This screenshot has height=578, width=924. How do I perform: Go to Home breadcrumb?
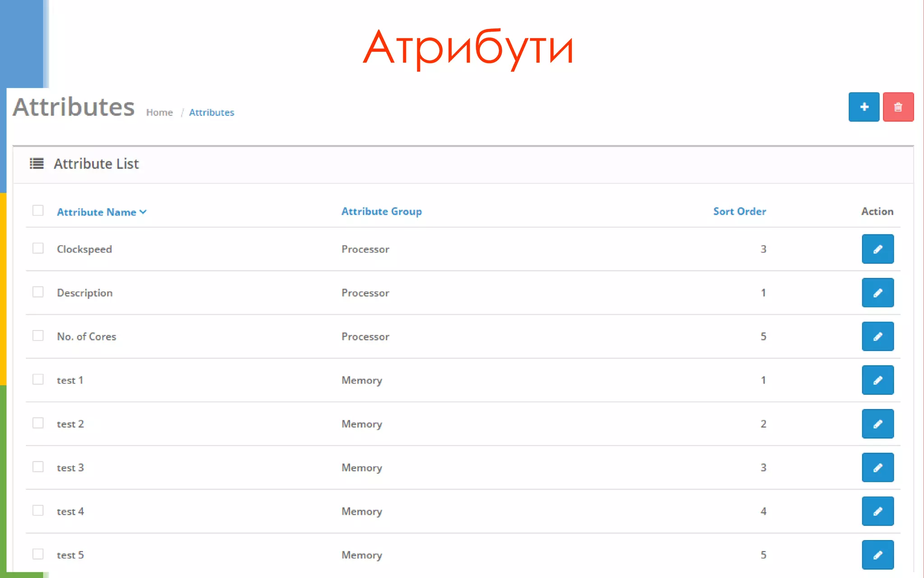click(x=159, y=112)
